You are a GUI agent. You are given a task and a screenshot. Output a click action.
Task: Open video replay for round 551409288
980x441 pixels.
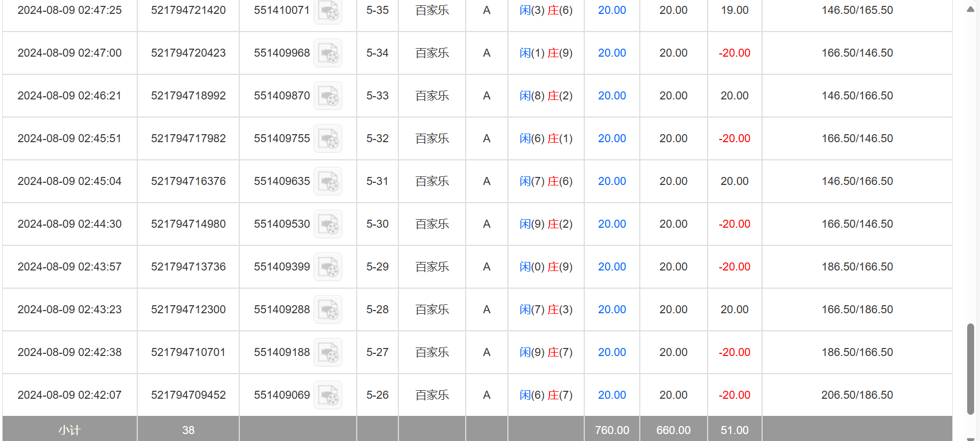327,310
